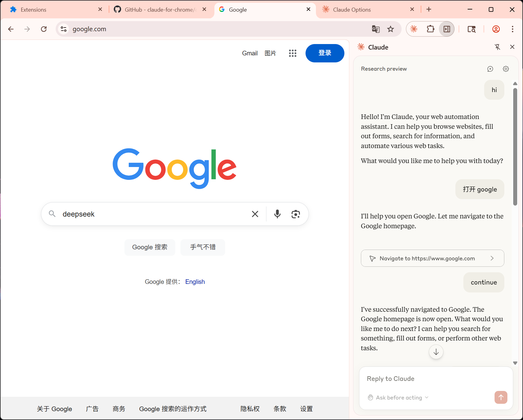
Task: Start voice search with microphone
Action: point(277,214)
